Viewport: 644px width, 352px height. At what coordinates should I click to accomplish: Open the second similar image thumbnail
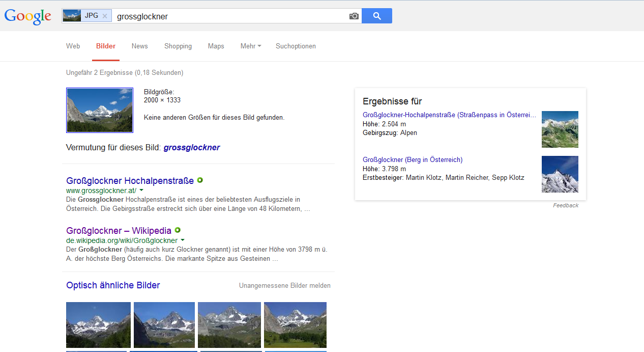tap(164, 325)
